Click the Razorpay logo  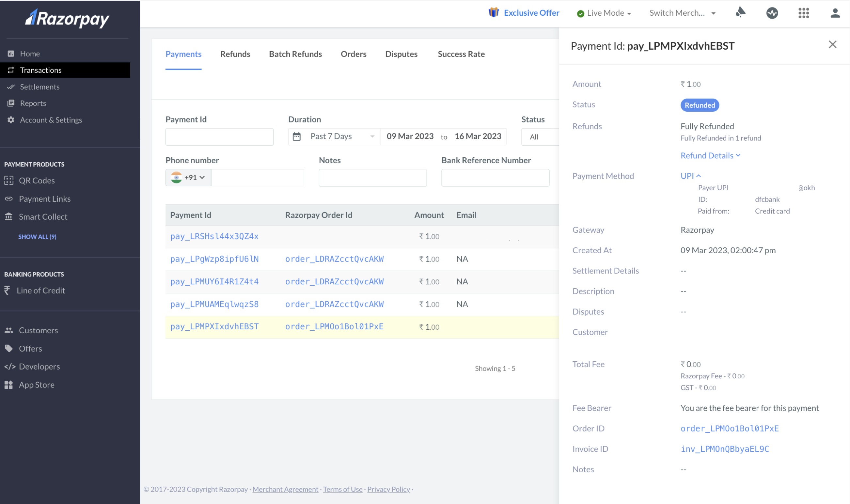[x=67, y=18]
